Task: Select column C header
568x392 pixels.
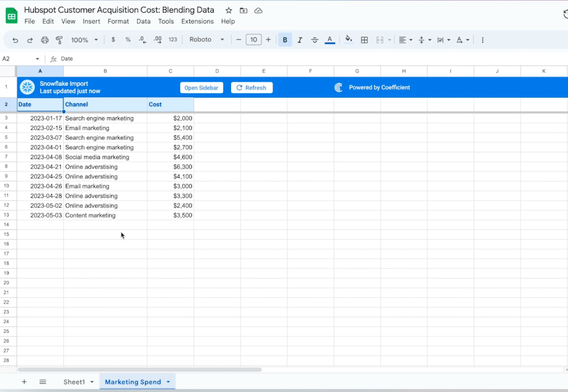Action: coord(170,71)
